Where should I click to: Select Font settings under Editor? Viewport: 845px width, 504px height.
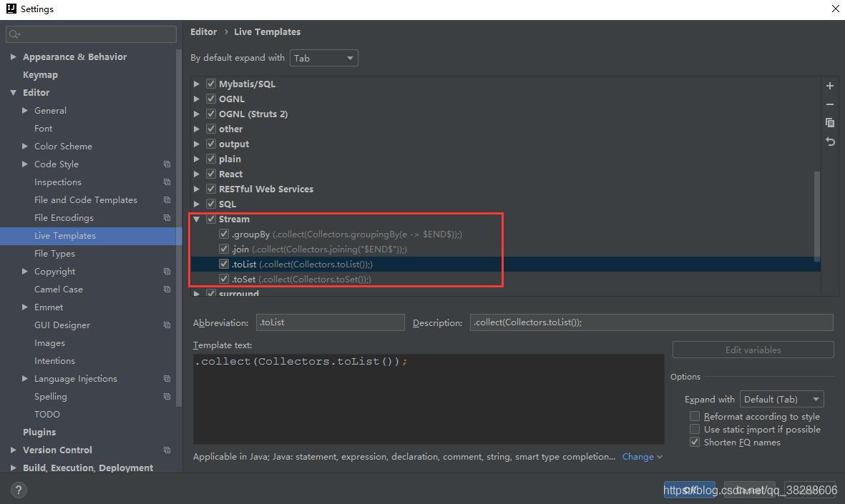click(x=43, y=129)
